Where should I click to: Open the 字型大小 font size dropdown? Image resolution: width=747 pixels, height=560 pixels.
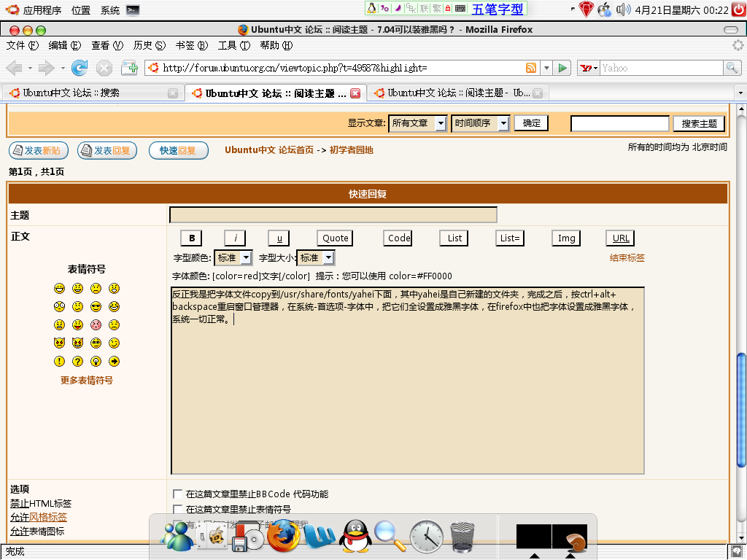click(316, 257)
